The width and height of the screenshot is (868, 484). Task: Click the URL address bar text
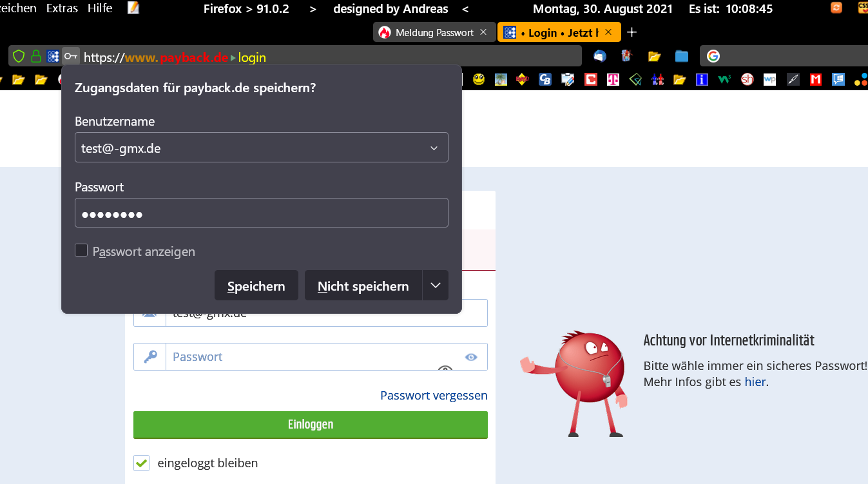pyautogui.click(x=175, y=57)
